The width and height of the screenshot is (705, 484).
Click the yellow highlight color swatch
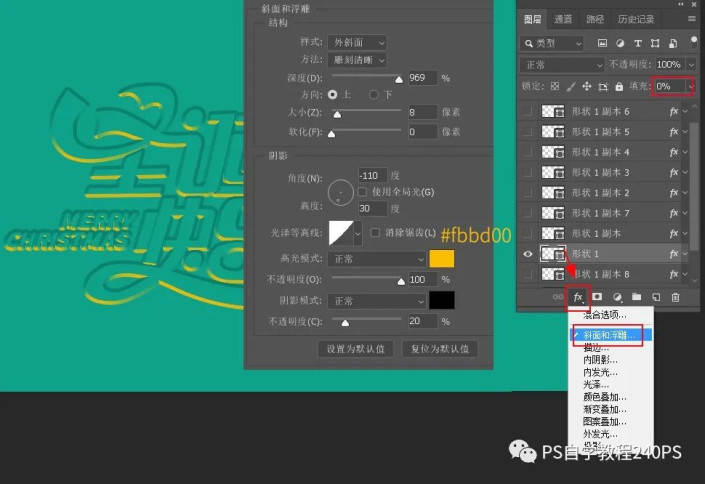(x=442, y=259)
